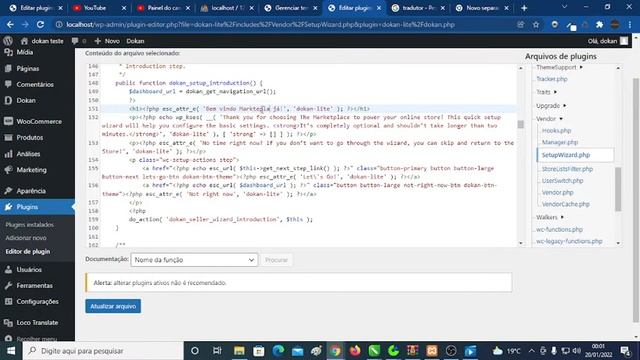Expand the Walkers folder
This screenshot has width=640, height=360.
click(550, 217)
